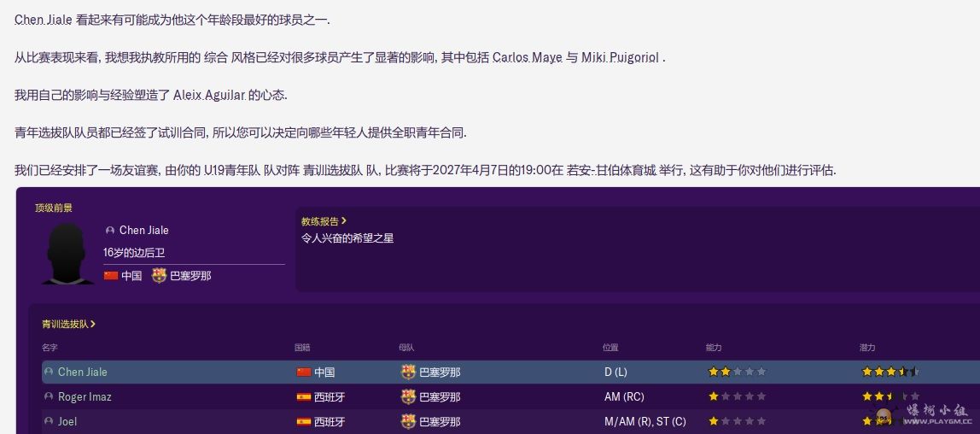This screenshot has width=980, height=434.
Task: Click the Spain flag in the Roger Imaz row
Action: pyautogui.click(x=304, y=397)
